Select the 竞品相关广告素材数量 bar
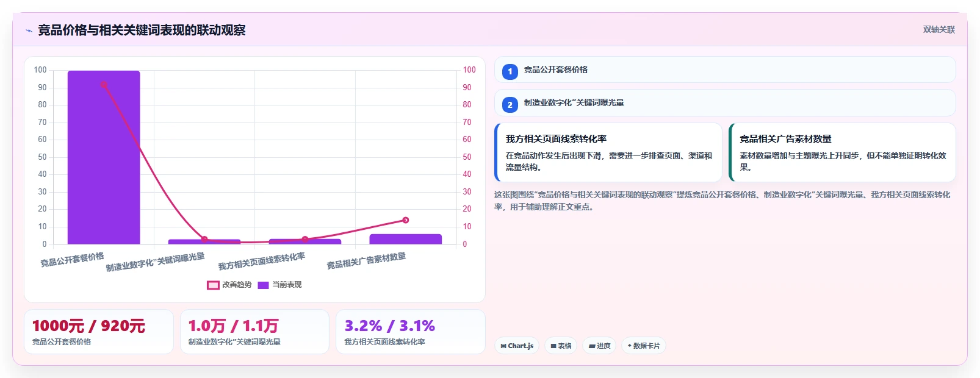Screen dimensions: 980x378 [406, 239]
